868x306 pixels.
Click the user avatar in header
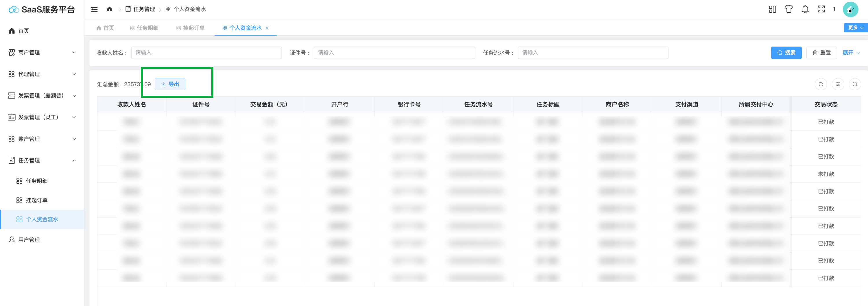850,10
